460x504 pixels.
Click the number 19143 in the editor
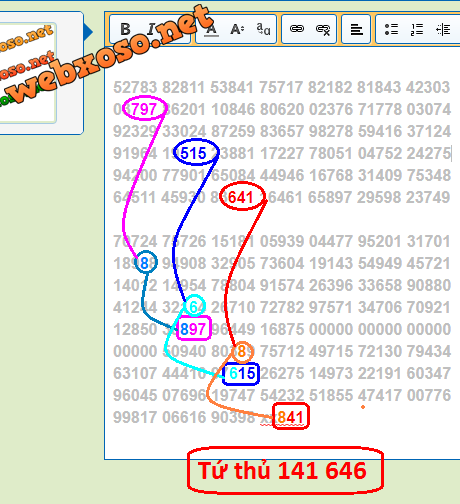[331, 263]
